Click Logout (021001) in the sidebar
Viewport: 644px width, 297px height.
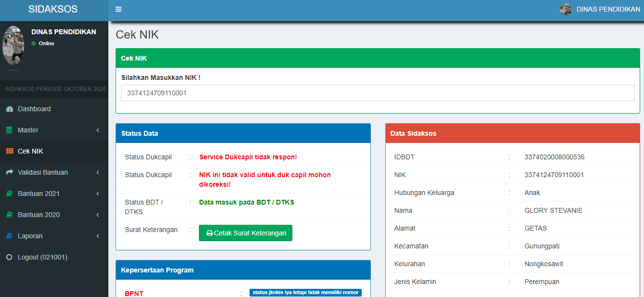tap(54, 257)
